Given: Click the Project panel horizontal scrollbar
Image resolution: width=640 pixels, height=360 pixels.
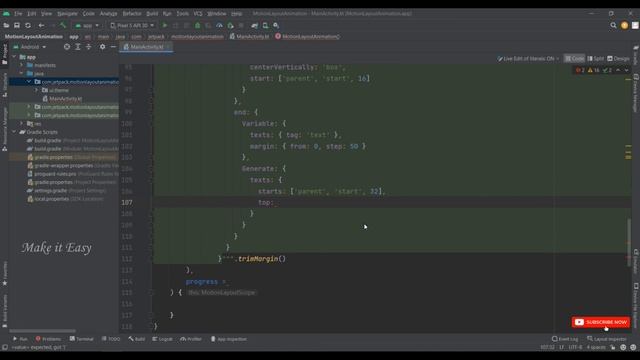Looking at the screenshot, I should (42, 331).
